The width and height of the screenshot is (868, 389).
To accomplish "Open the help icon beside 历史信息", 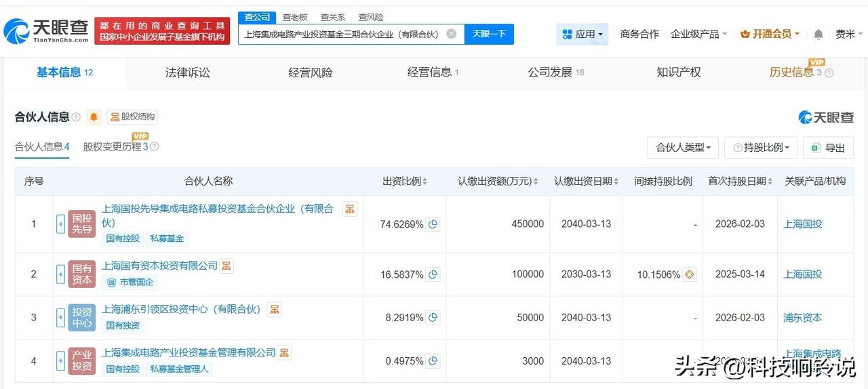I will pyautogui.click(x=829, y=73).
